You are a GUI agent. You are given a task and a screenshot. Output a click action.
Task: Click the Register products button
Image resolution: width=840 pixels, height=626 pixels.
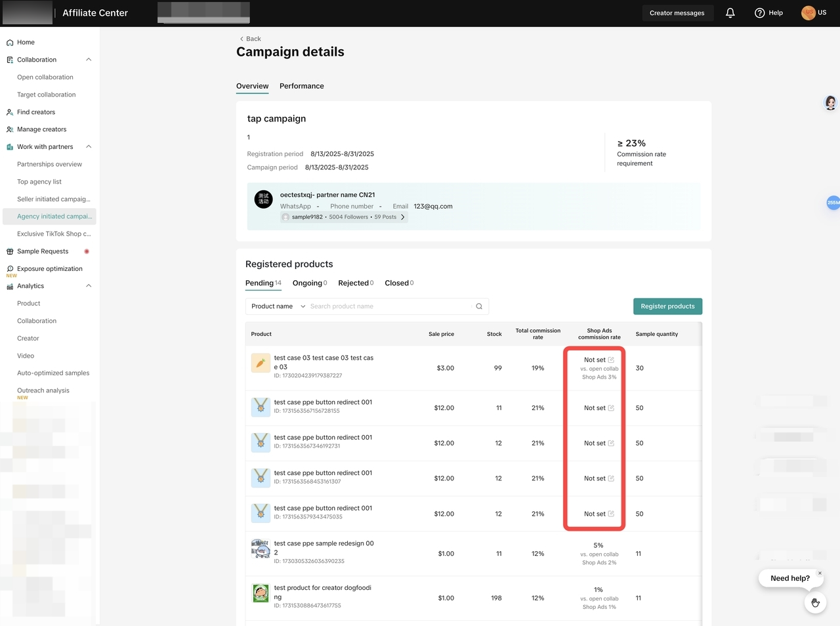pos(667,306)
